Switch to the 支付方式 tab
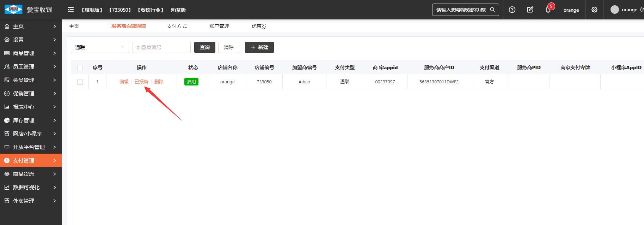This screenshot has height=225, width=644. (177, 26)
